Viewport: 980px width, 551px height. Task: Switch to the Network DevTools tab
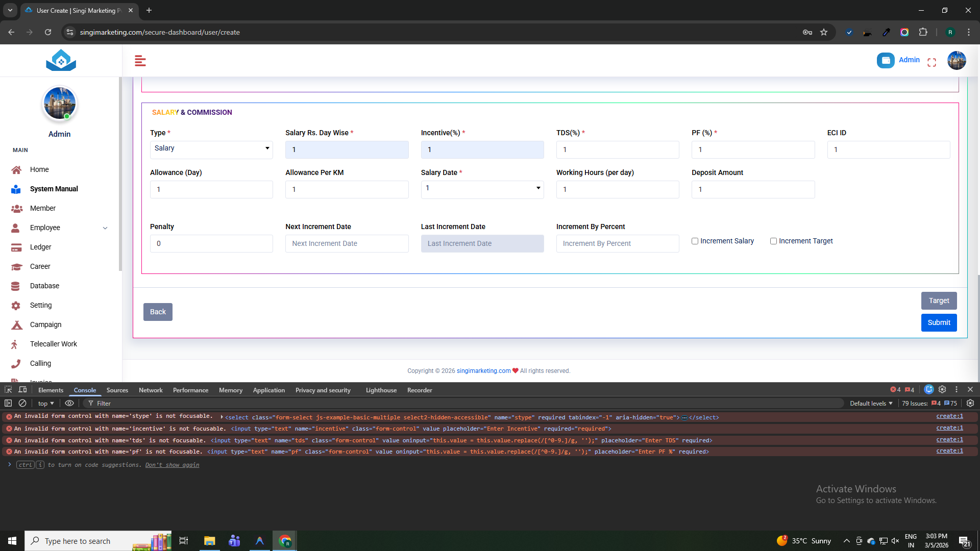[x=151, y=390]
